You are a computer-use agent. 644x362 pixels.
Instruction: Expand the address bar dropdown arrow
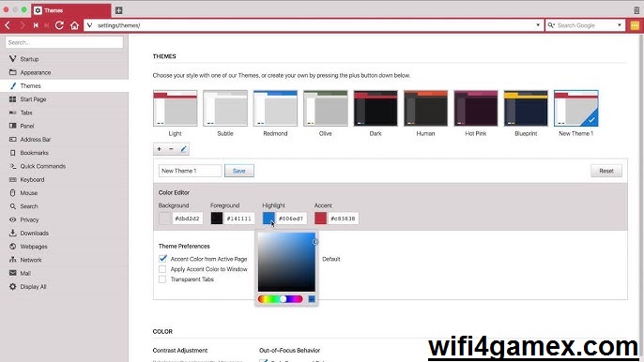(x=538, y=25)
